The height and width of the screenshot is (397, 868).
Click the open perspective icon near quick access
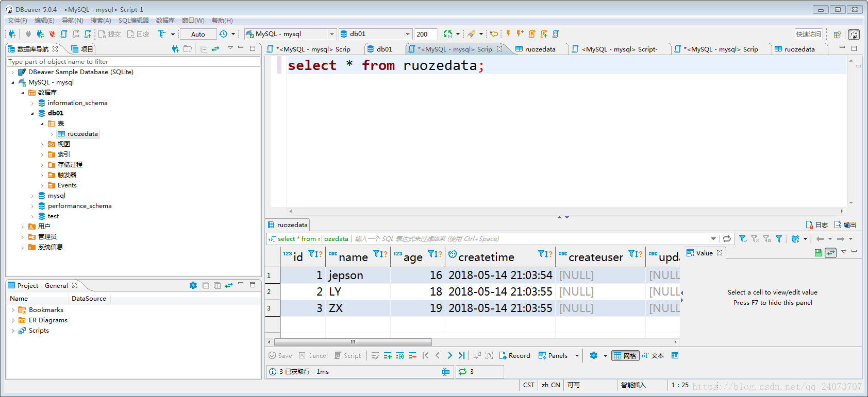(x=837, y=34)
